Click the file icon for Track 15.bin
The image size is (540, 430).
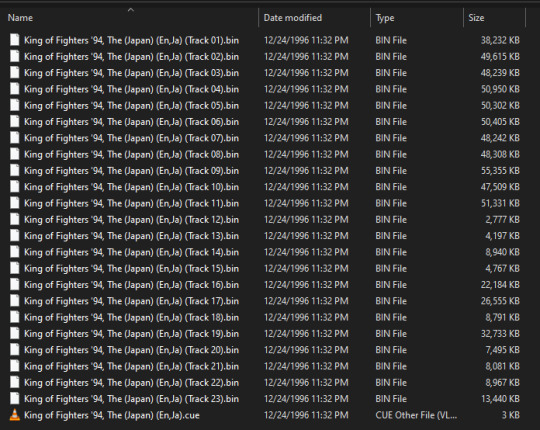pyautogui.click(x=14, y=268)
